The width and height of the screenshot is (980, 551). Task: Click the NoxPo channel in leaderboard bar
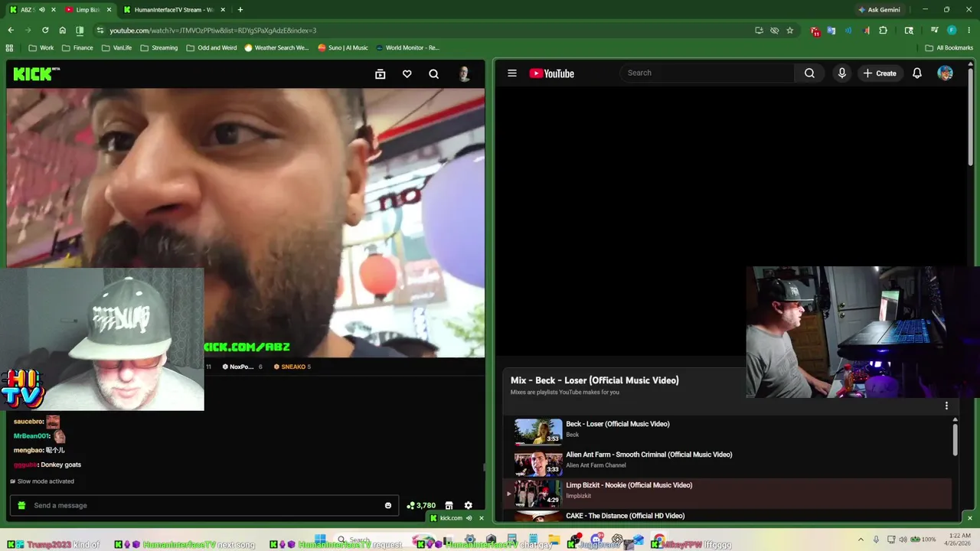(242, 367)
